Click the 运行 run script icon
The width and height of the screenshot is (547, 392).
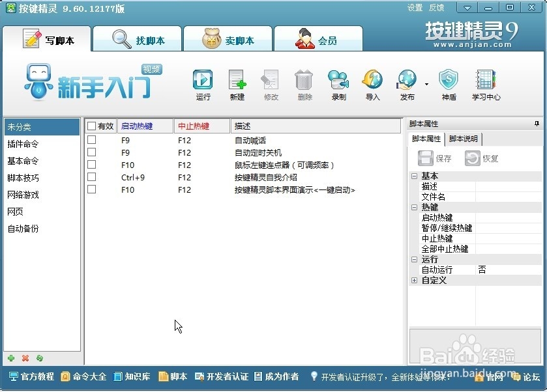(203, 85)
